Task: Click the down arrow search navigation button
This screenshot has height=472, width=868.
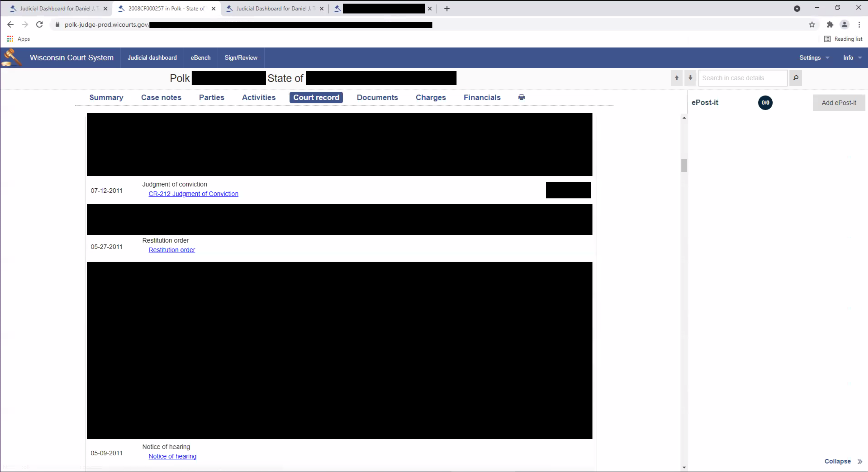Action: (x=690, y=78)
